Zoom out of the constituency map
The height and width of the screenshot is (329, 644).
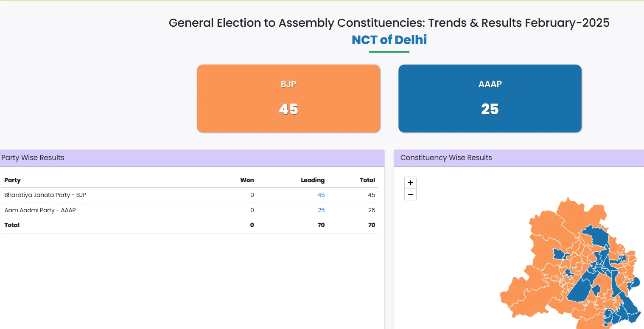click(410, 194)
